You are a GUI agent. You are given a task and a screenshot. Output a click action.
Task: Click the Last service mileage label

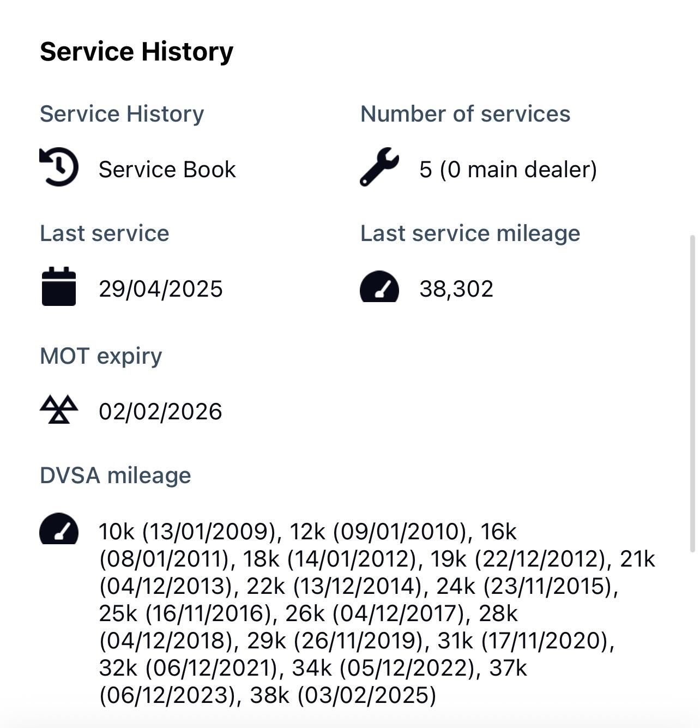click(470, 233)
